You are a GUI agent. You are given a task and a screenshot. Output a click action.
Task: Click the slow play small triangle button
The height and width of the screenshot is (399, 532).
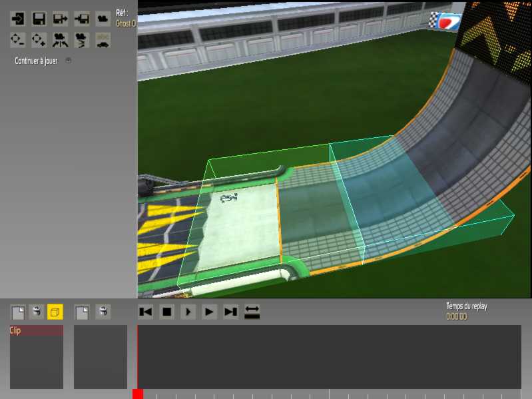click(188, 312)
